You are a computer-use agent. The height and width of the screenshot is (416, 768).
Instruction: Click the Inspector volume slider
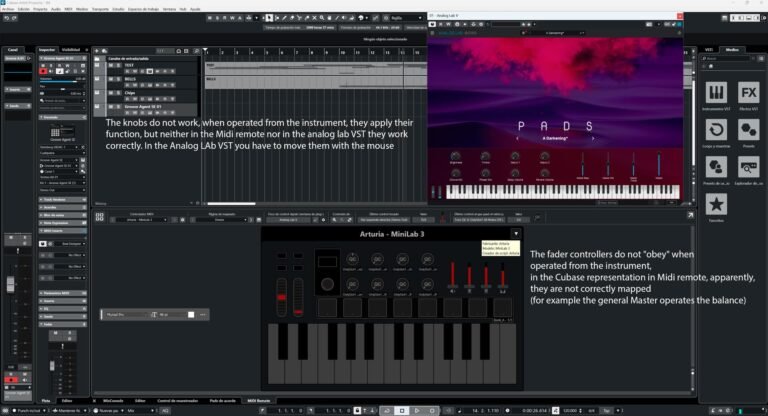click(x=58, y=81)
